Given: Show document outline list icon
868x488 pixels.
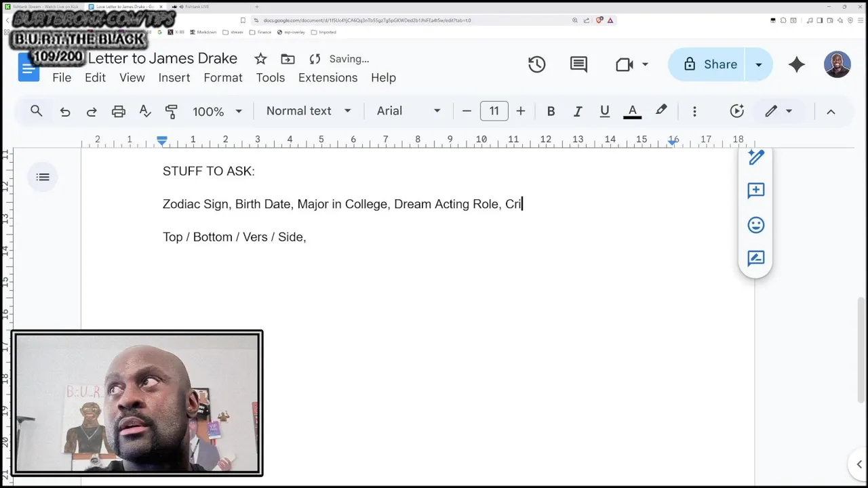Looking at the screenshot, I should [43, 178].
